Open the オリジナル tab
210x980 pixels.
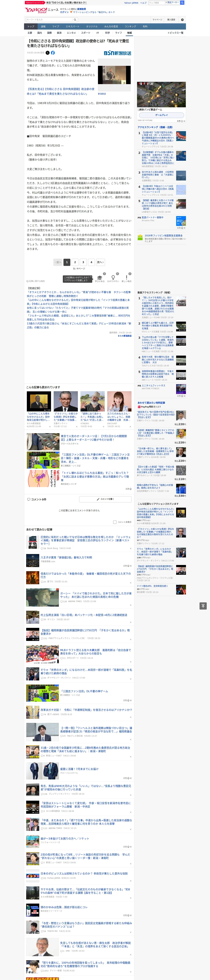92,27
